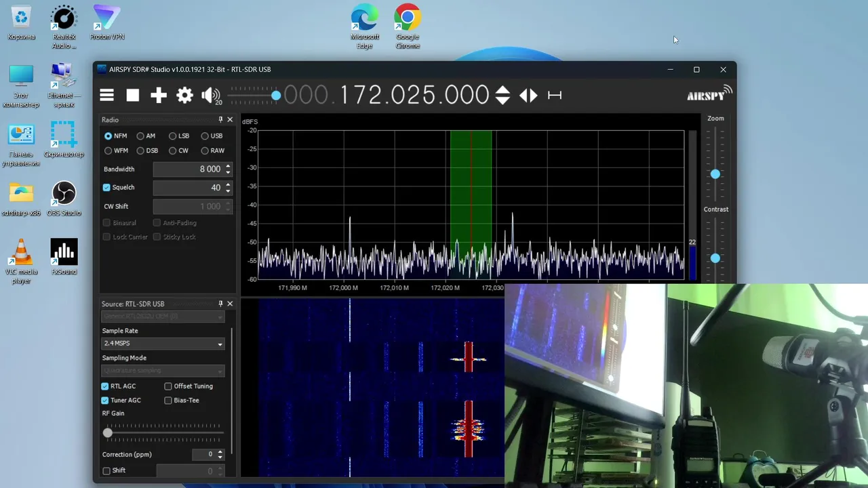Click the Squelch spinner arrows
Viewport: 868px width, 488px height.
point(228,188)
